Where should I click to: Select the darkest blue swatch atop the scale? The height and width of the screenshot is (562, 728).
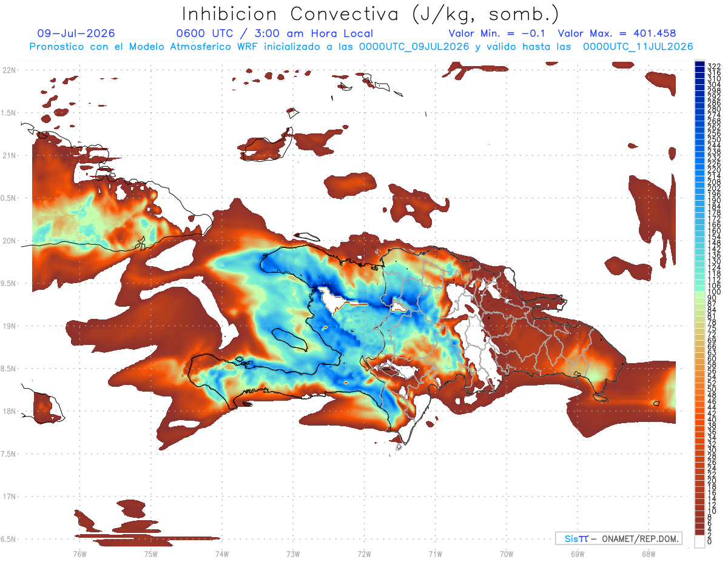700,64
